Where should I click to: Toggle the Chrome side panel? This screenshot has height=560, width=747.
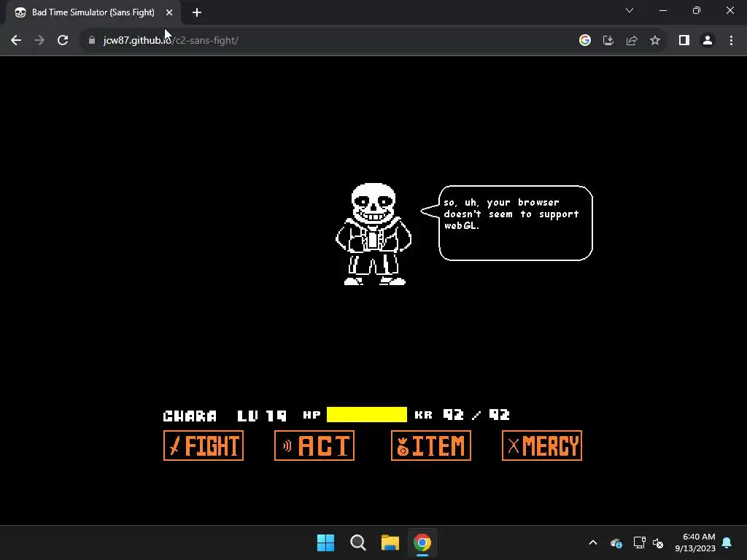pos(684,41)
